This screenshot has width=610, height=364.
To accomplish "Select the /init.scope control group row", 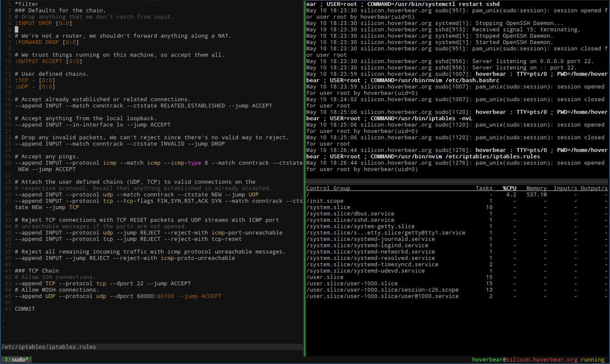I will [325, 201].
